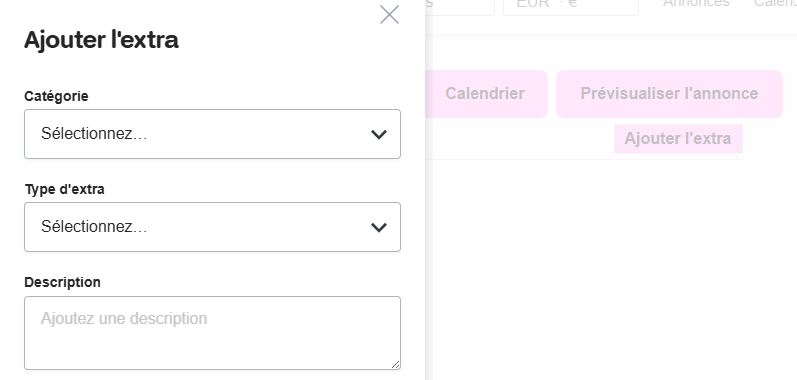Close the Ajouter l'extra panel
The image size is (797, 380).
coord(389,15)
